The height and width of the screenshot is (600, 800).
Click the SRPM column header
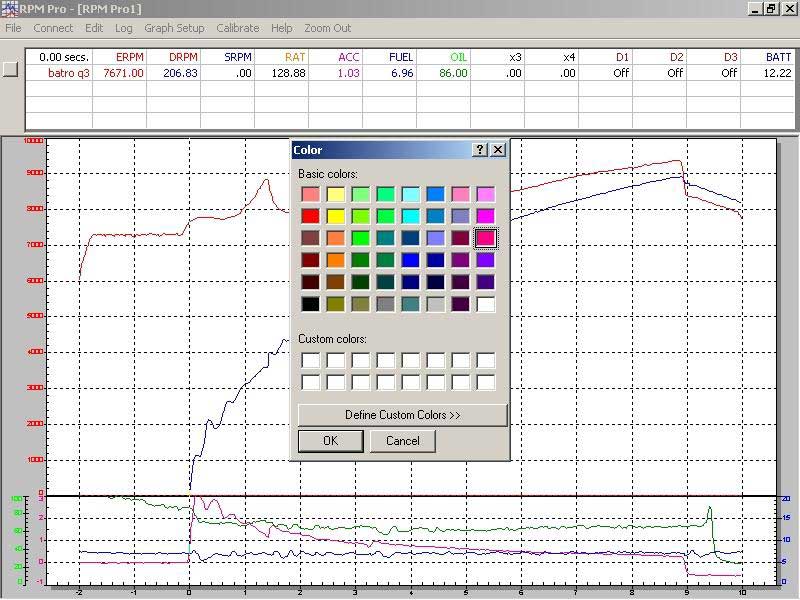[x=228, y=57]
